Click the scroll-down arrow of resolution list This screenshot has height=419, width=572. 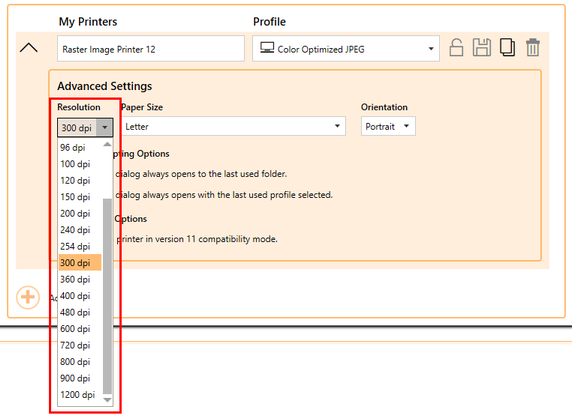click(x=107, y=400)
